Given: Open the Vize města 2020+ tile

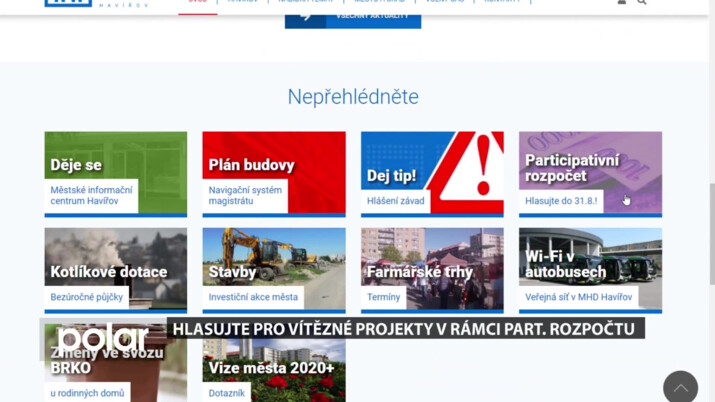Looking at the screenshot, I should (271, 368).
